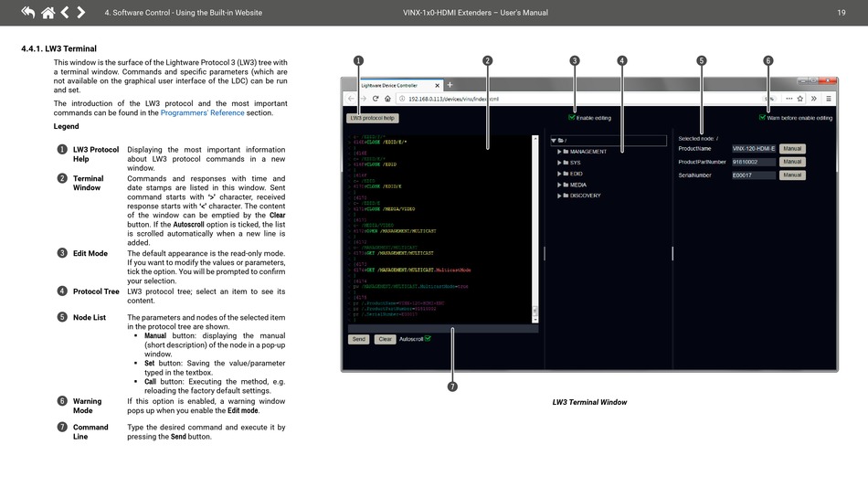
Task: Open the browser three-dots page actions
Action: click(789, 99)
